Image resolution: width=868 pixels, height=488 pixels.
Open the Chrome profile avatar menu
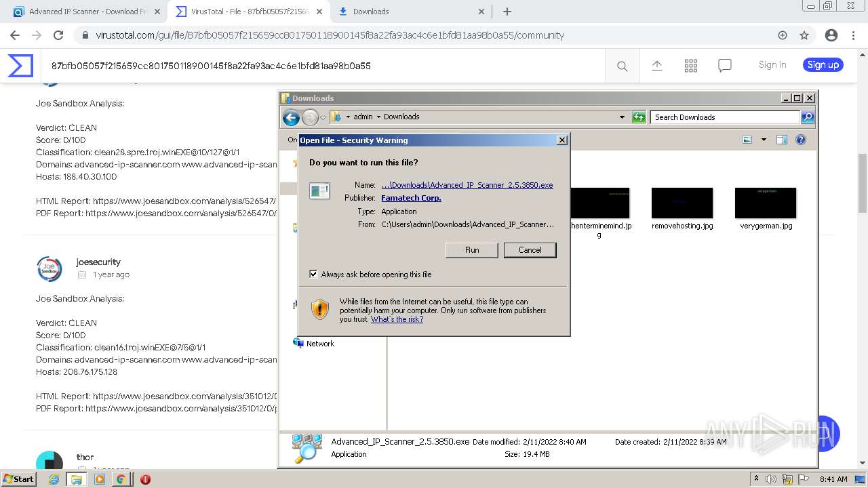831,35
